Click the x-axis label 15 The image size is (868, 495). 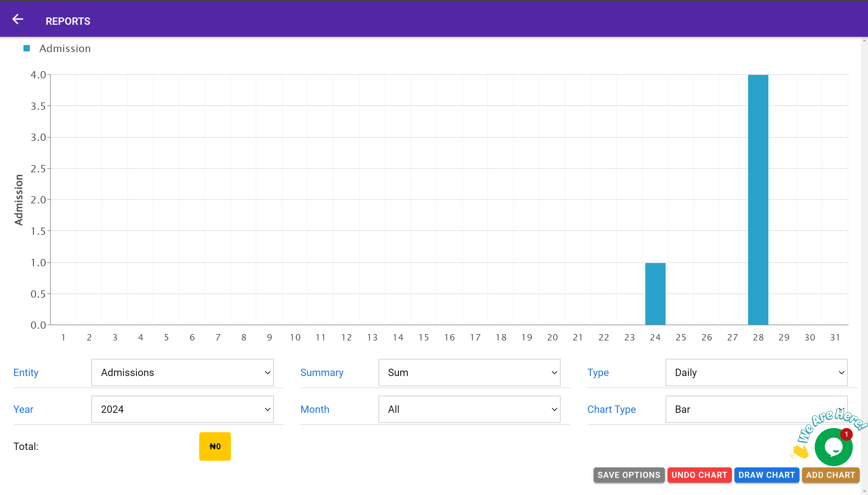(424, 337)
